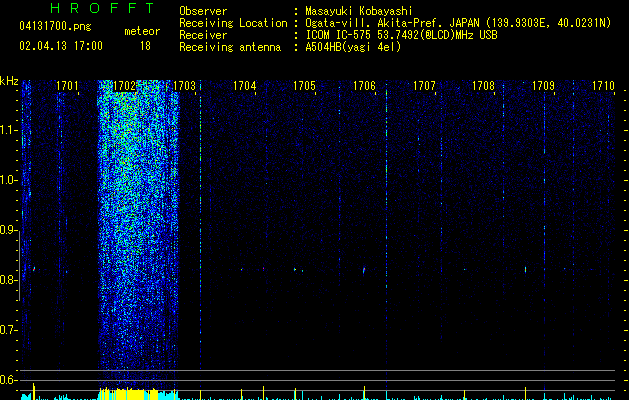
Task: Click the 1701 time marker
Action: coord(67,85)
